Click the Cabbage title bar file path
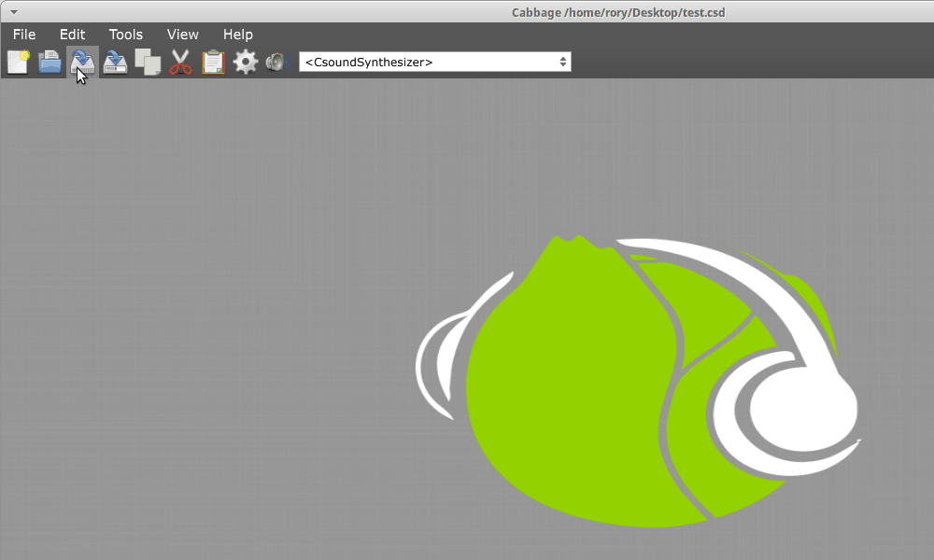Viewport: 934px width, 560px height. [x=618, y=12]
